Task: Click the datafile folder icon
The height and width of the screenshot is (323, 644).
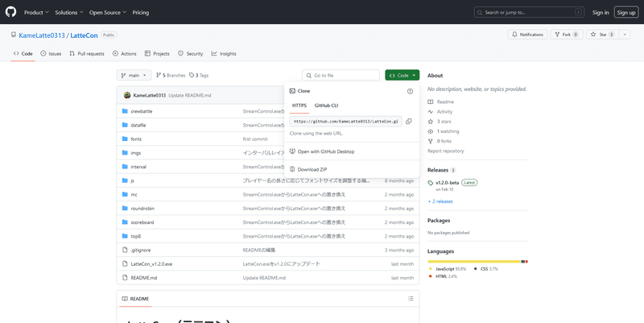Action: click(x=125, y=125)
